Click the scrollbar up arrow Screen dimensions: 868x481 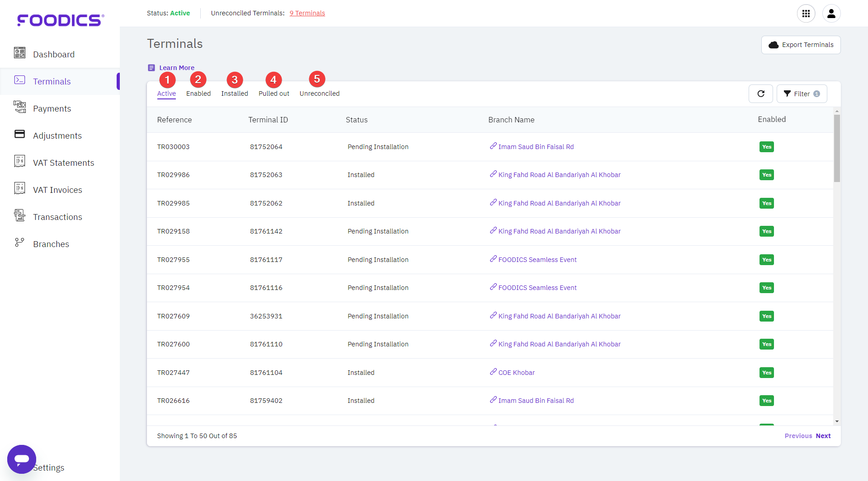click(837, 111)
